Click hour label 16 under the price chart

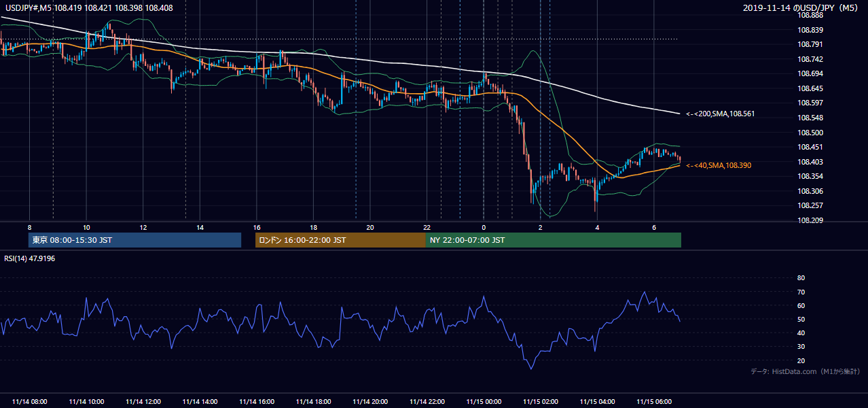click(x=257, y=227)
